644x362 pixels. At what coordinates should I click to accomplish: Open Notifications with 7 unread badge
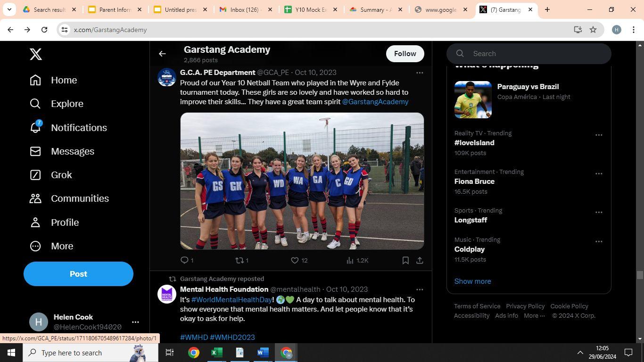[x=68, y=128]
